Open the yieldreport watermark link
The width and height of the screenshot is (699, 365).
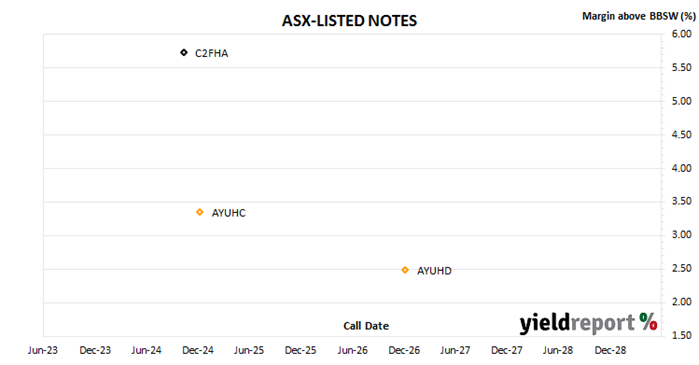(x=588, y=323)
